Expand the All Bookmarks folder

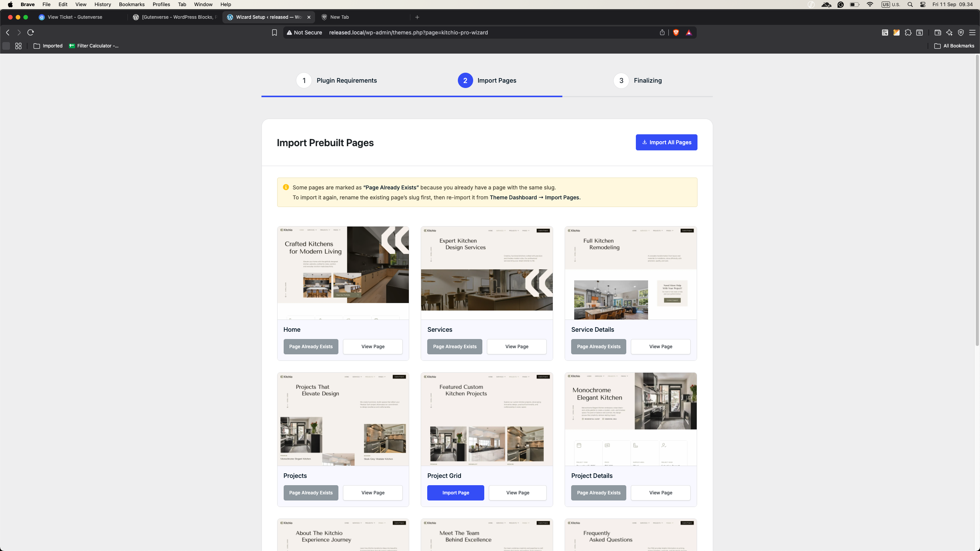coord(954,46)
